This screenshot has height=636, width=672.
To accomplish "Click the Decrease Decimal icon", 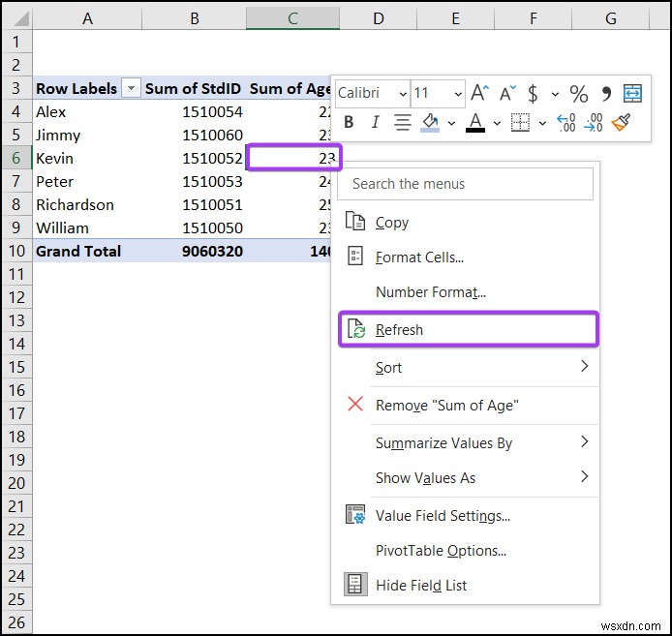I will coord(594,122).
